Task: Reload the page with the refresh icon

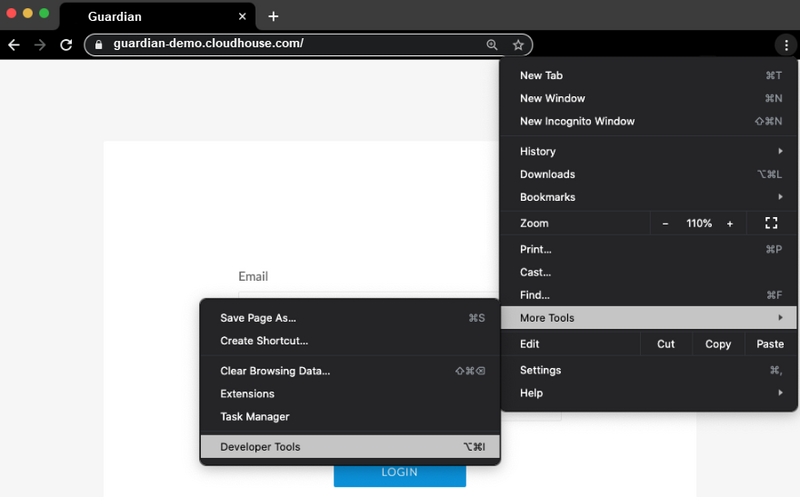Action: click(x=66, y=45)
